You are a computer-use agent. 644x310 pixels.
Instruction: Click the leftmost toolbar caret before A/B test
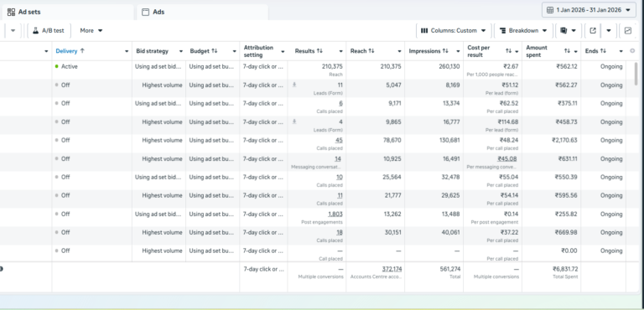point(13,30)
